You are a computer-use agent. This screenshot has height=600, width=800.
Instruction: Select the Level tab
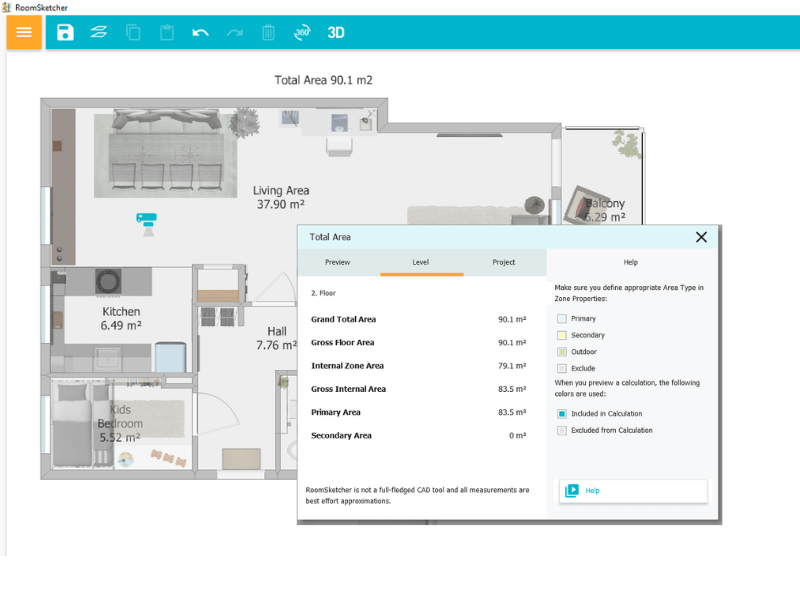[x=421, y=262]
